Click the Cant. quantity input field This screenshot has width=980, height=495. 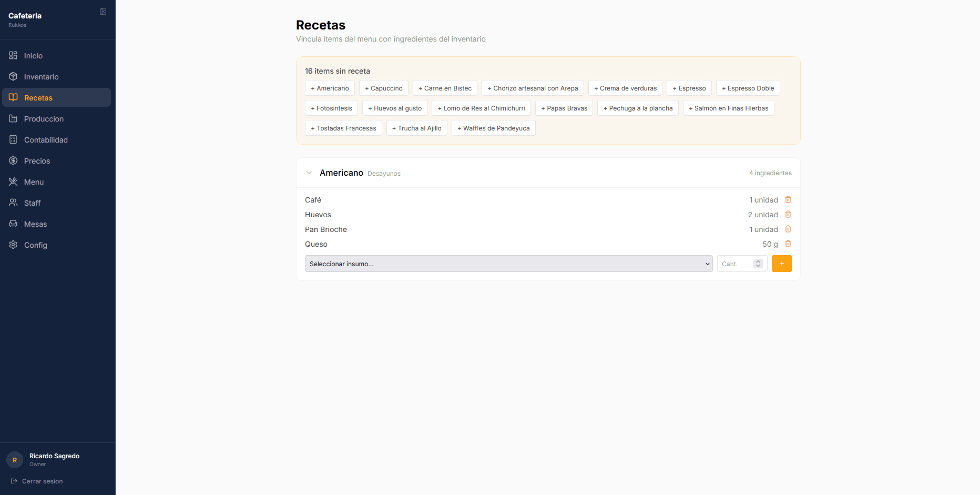pyautogui.click(x=735, y=264)
